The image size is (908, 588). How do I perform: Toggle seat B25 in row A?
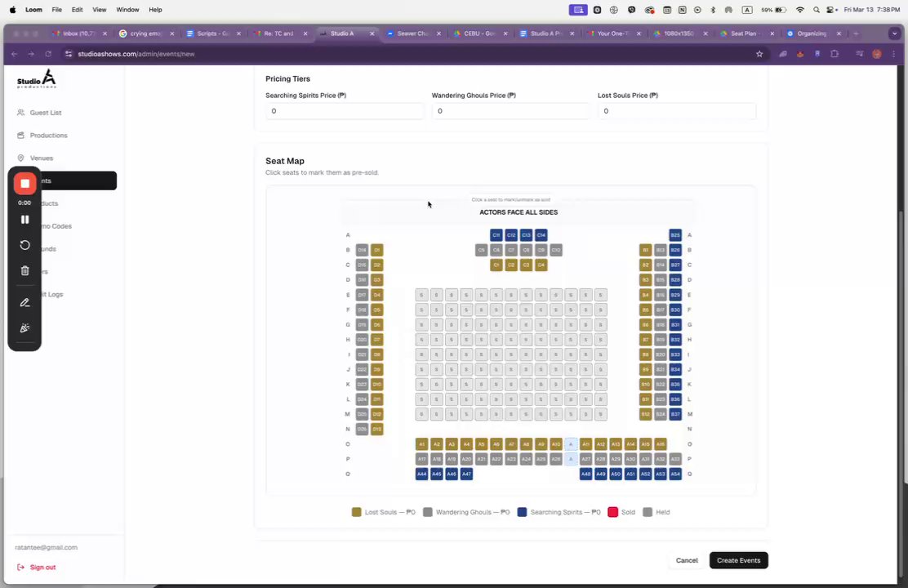[675, 235]
